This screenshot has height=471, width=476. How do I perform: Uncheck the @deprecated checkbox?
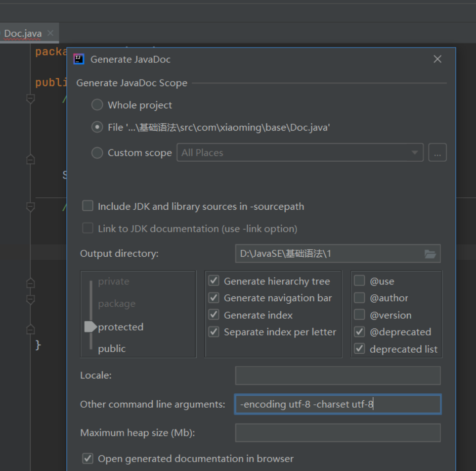(x=359, y=331)
